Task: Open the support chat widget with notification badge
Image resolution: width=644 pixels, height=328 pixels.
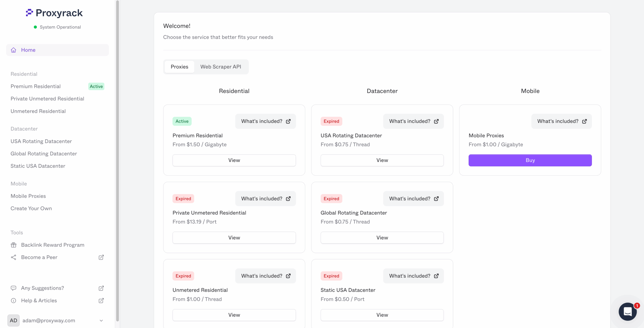Action: pyautogui.click(x=627, y=312)
